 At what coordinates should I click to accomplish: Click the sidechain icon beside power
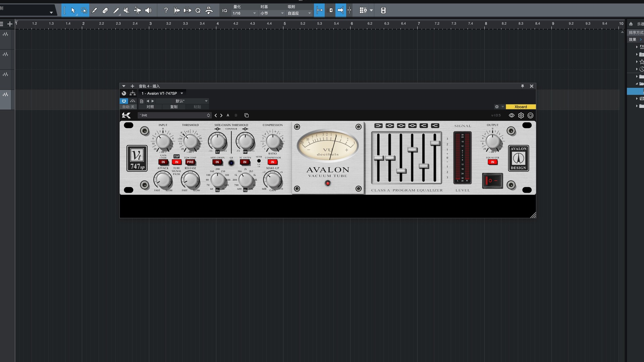[x=132, y=101]
